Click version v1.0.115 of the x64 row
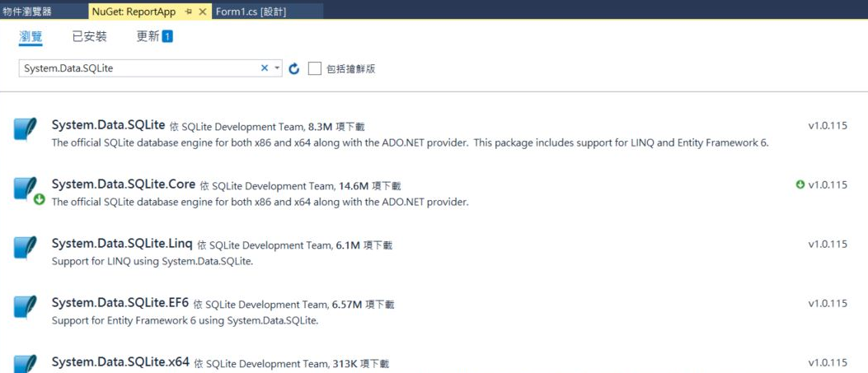868x373 pixels. click(x=828, y=362)
